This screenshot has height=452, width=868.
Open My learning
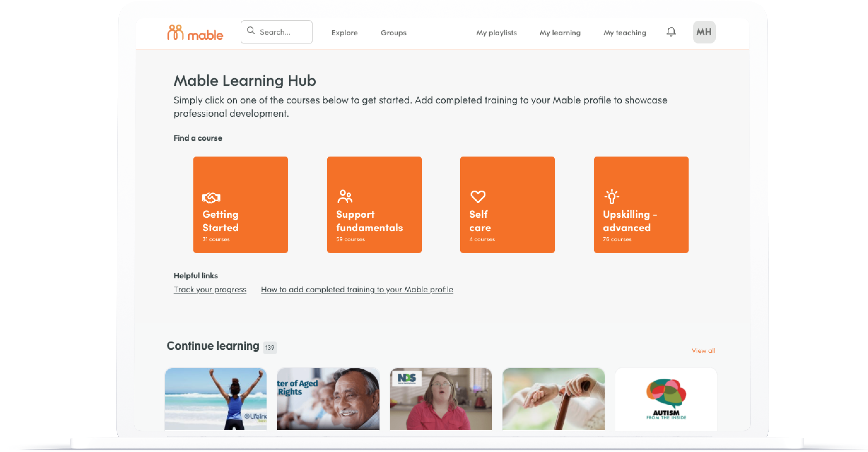coord(560,33)
